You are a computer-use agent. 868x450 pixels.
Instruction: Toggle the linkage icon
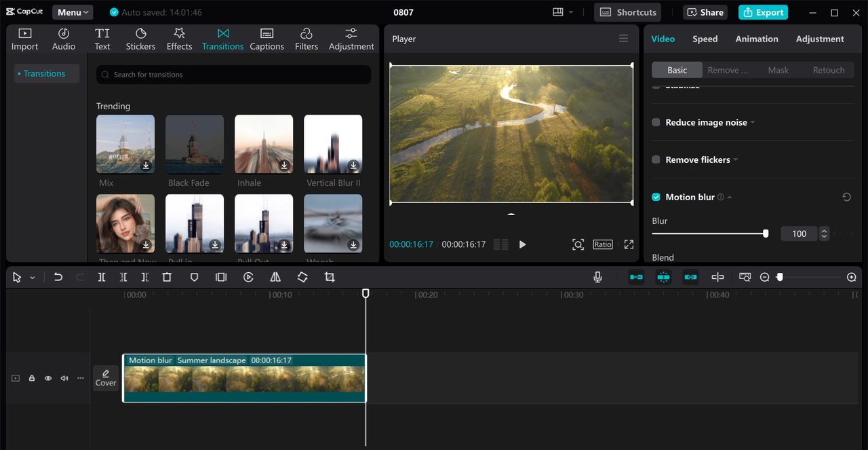pyautogui.click(x=690, y=277)
